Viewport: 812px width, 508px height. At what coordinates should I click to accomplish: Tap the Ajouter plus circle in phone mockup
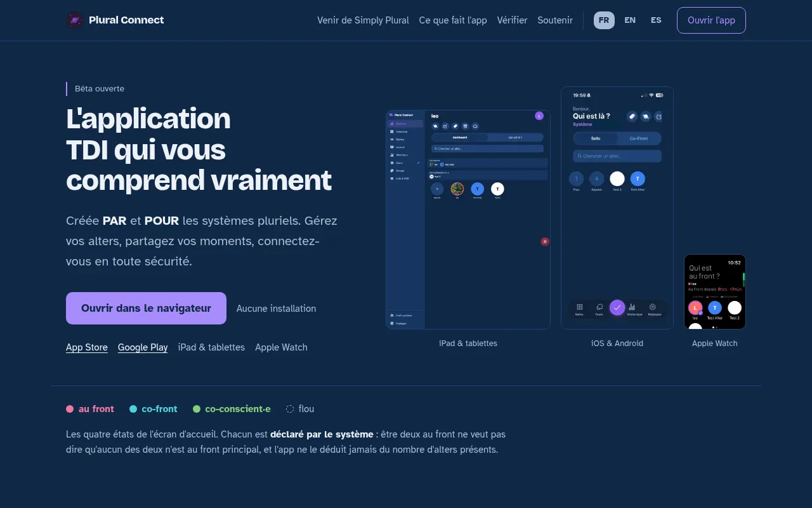[597, 178]
